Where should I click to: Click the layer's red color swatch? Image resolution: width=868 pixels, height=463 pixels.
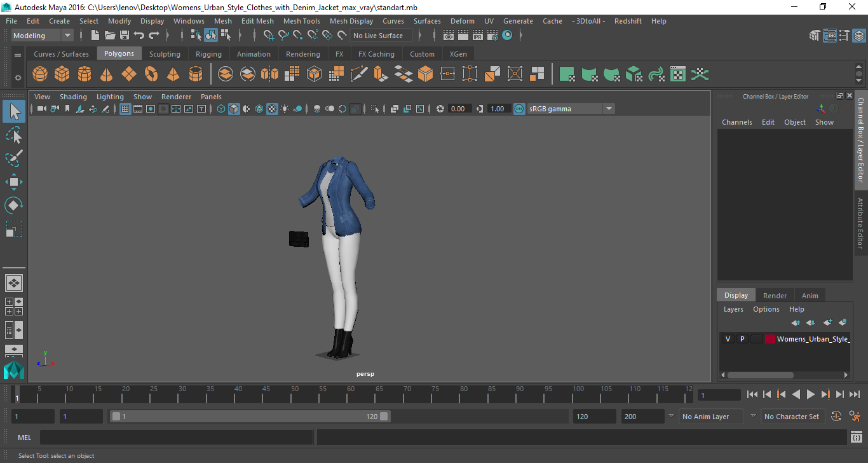[770, 339]
